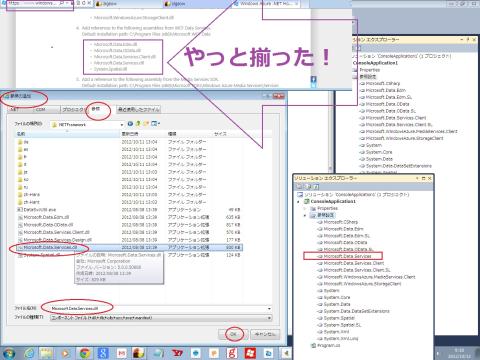Viewport: 480px width, 360px height.
Task: Select Properties node in back Solution Explorer
Action: coord(370,70)
